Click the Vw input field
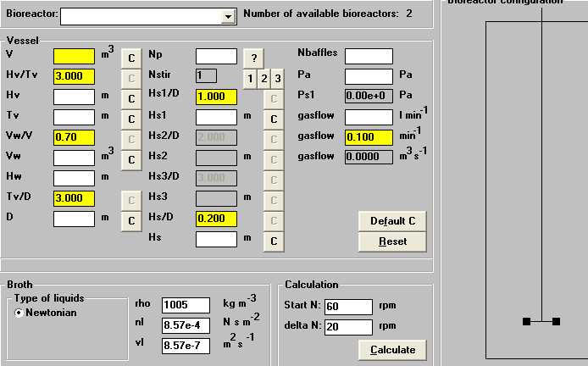Image resolution: width=588 pixels, height=366 pixels. 74,158
